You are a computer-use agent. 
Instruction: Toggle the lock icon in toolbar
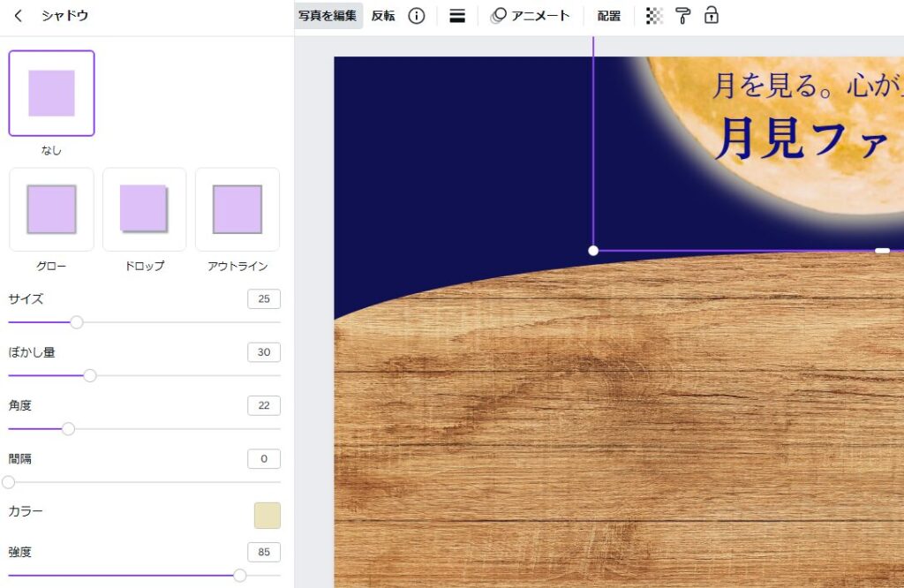[x=711, y=16]
